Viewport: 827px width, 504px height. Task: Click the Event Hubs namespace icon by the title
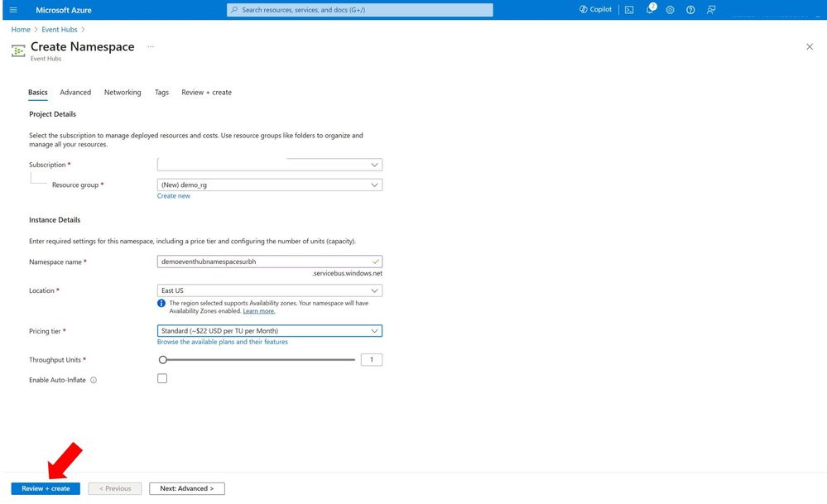[x=18, y=50]
